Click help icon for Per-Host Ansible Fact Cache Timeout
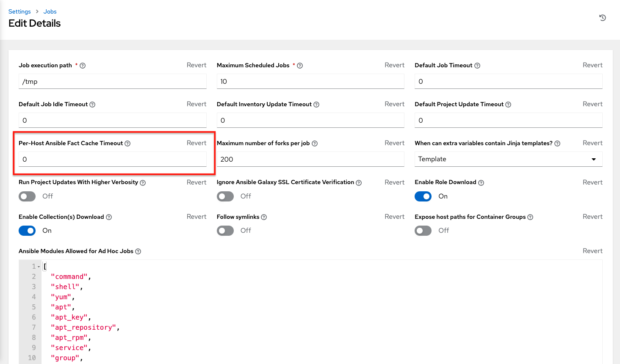Viewport: 620px width, 364px height. 127,143
